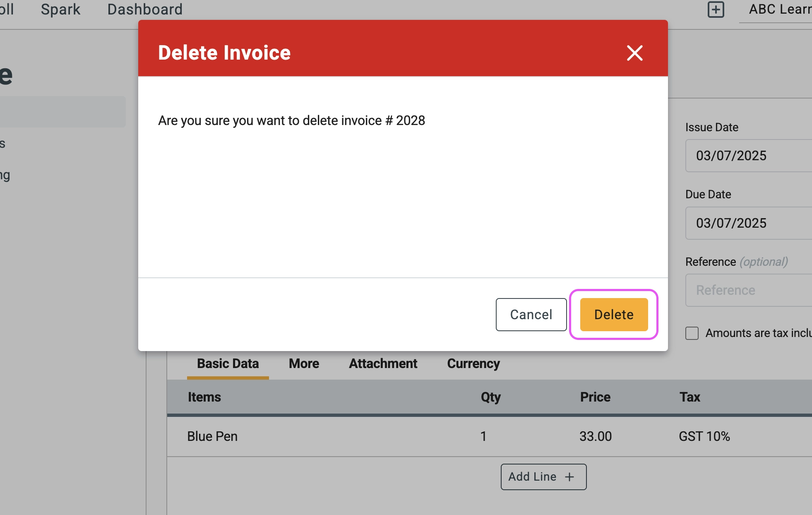Switch to the More tab
Screen dimensions: 812x515
[304, 363]
